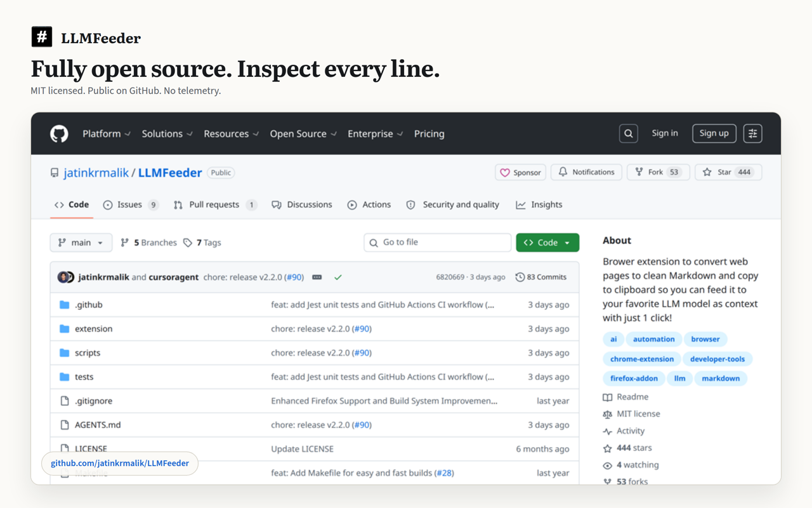The image size is (812, 508).
Task: Open the github.com/jatinkrmalik/LLMFeeder link
Action: point(120,464)
